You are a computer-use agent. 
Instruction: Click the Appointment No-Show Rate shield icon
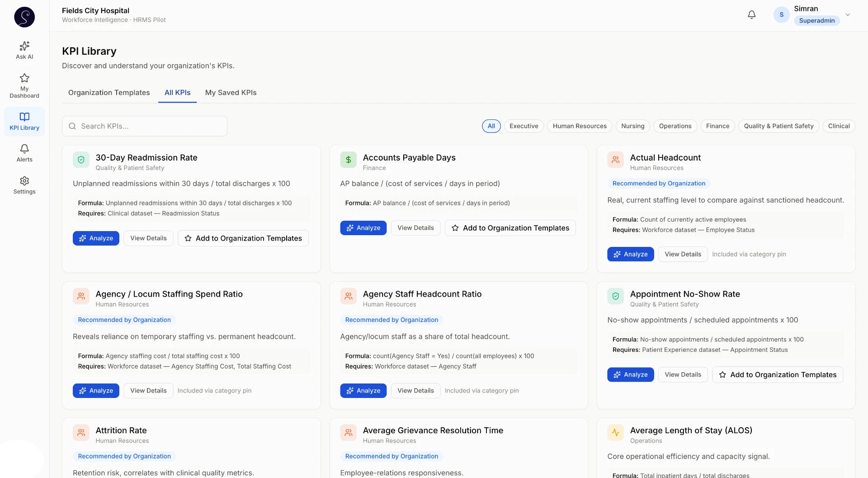tap(615, 296)
